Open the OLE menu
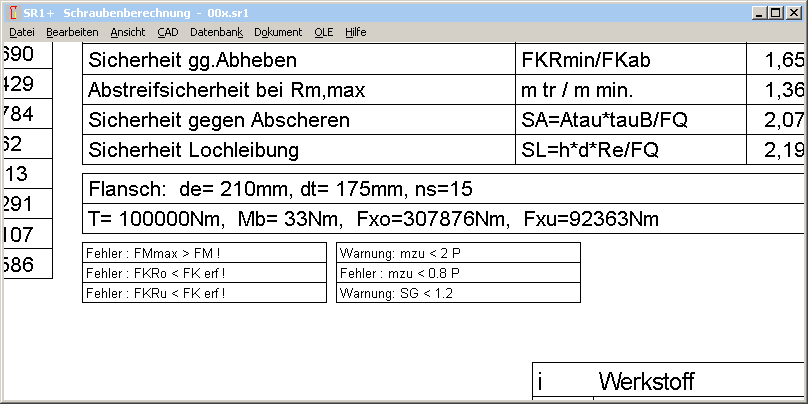 (x=324, y=32)
